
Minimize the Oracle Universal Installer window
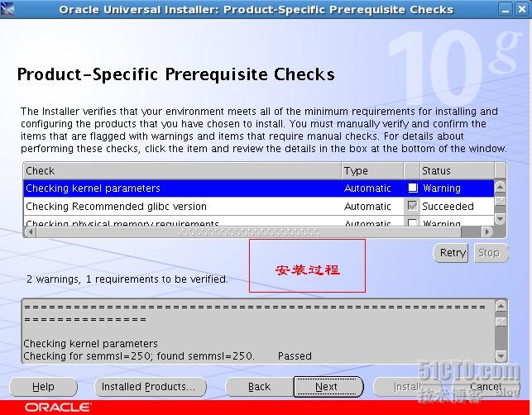506,9
